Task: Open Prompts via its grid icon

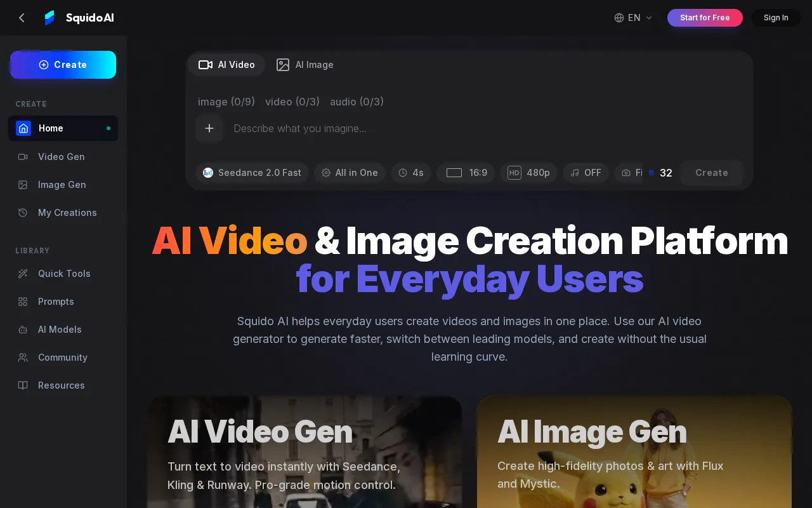Action: pos(23,302)
